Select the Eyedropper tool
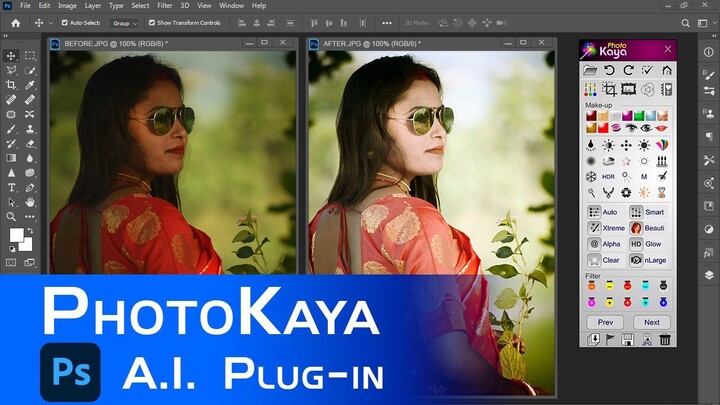The image size is (720, 405). [30, 85]
